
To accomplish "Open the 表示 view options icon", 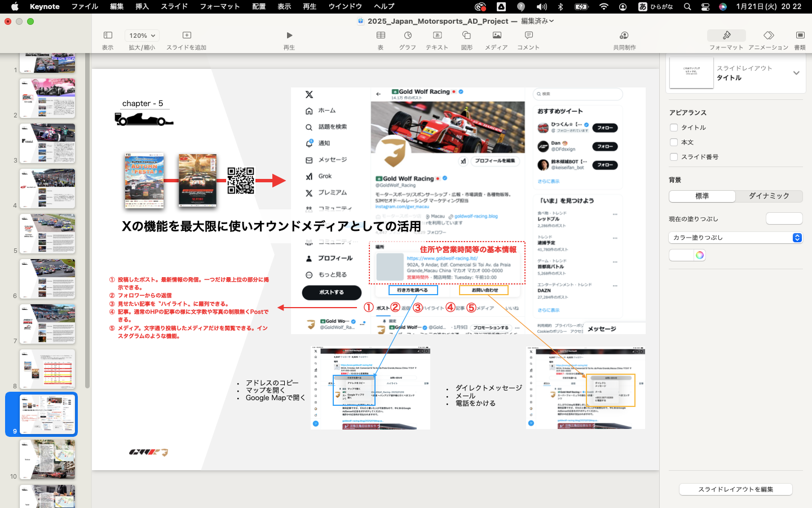I will click(x=108, y=36).
